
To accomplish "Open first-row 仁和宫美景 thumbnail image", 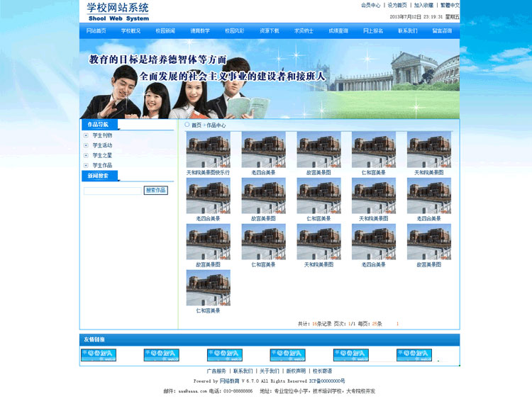I will (374, 150).
